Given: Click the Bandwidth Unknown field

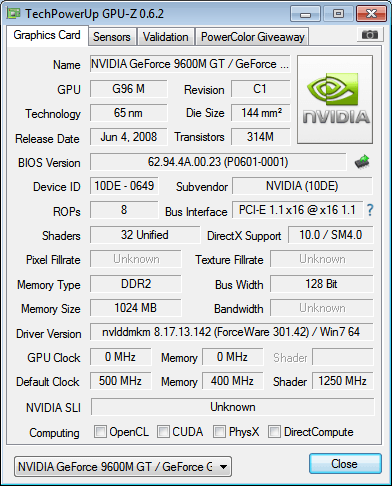Looking at the screenshot, I should pos(322,308).
